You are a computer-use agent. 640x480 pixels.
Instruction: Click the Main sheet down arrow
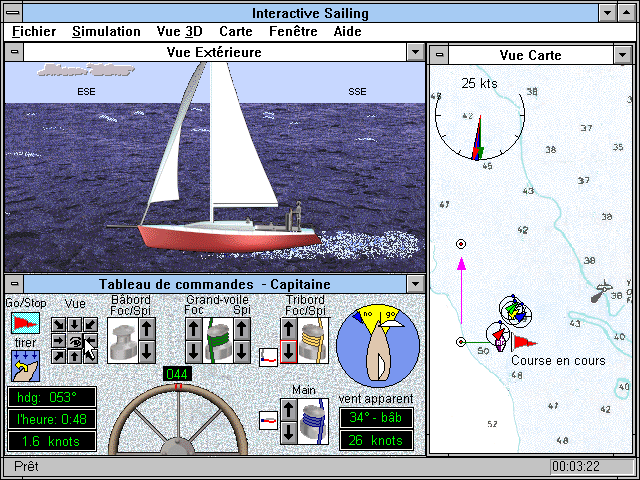click(289, 433)
